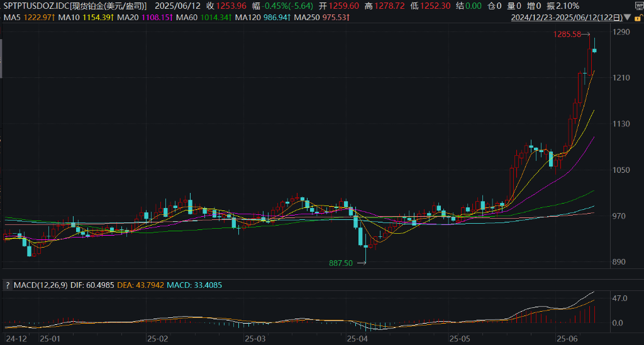
Task: Select the SPTPTUSDOZ.IDC symbol title
Action: (x=75, y=6)
